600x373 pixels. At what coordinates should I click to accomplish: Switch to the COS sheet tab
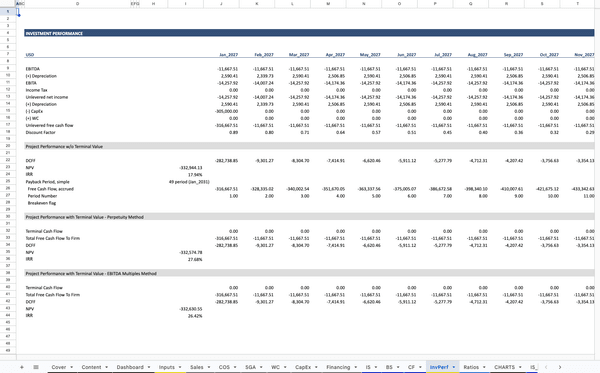(224, 367)
